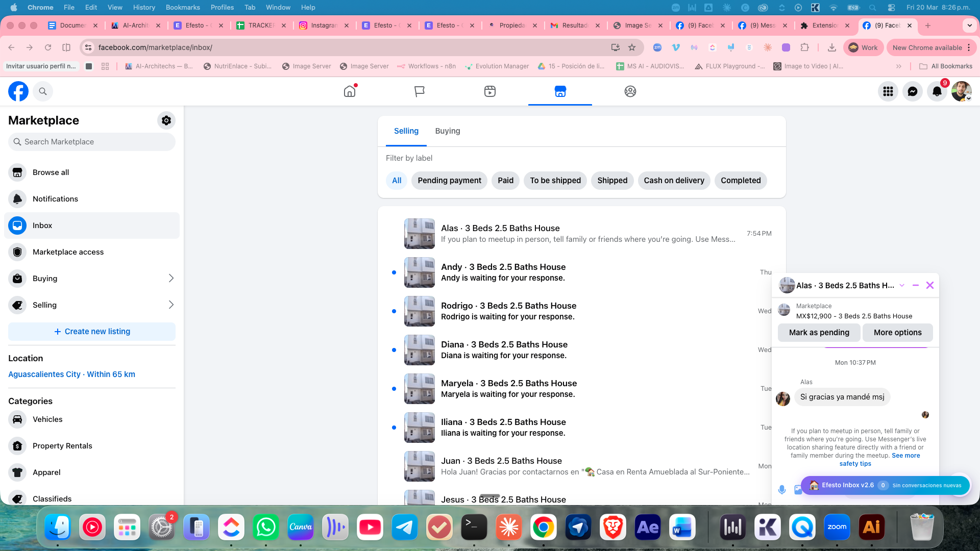Open the History menu in menu bar
The height and width of the screenshot is (551, 980).
144,7
